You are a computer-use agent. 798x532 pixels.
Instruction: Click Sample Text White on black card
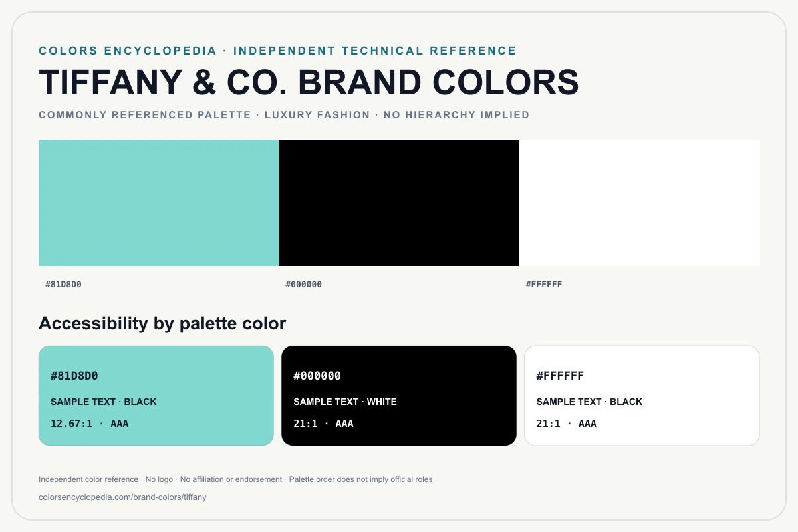(x=345, y=402)
